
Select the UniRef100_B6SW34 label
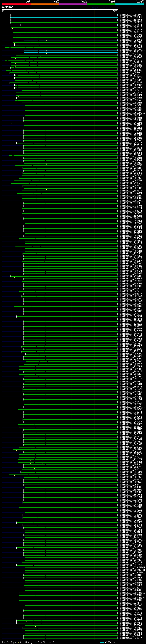131,387
